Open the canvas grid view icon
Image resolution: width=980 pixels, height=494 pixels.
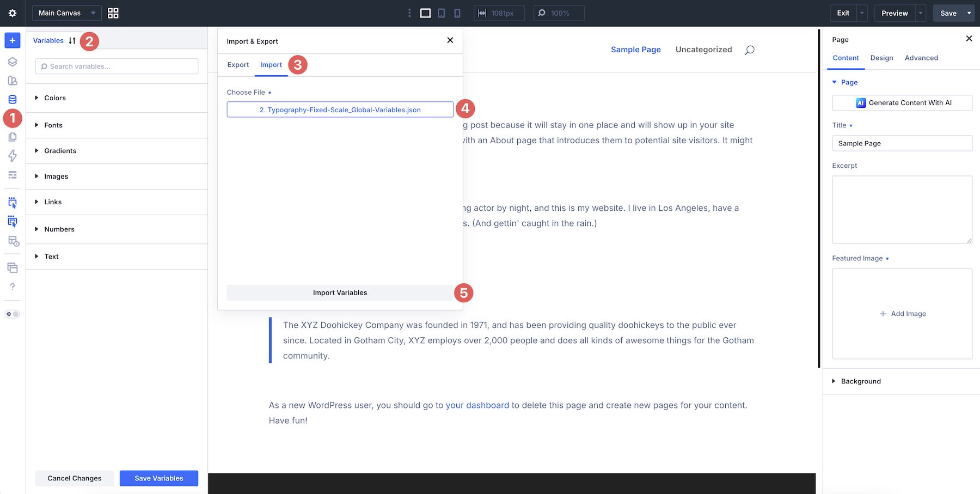pos(113,13)
